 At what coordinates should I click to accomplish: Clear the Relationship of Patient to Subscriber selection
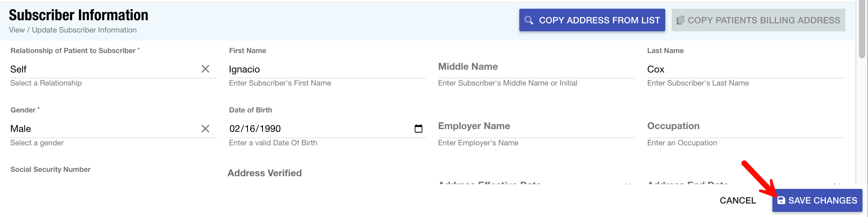coord(205,69)
